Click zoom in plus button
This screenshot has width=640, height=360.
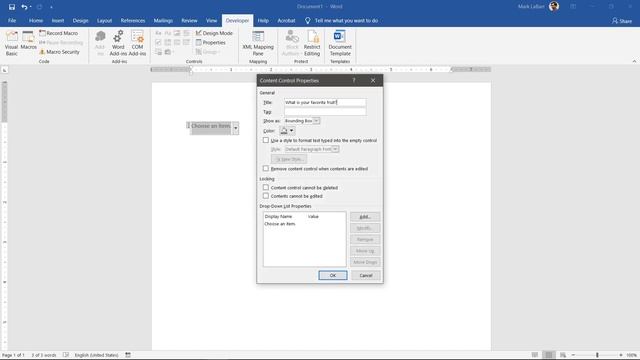[621, 355]
